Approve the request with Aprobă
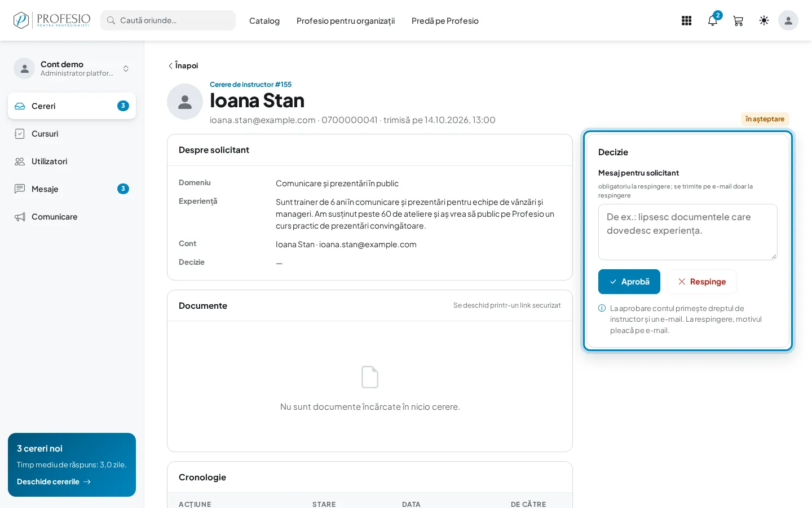Screen dimensions: 812x508 click(629, 282)
